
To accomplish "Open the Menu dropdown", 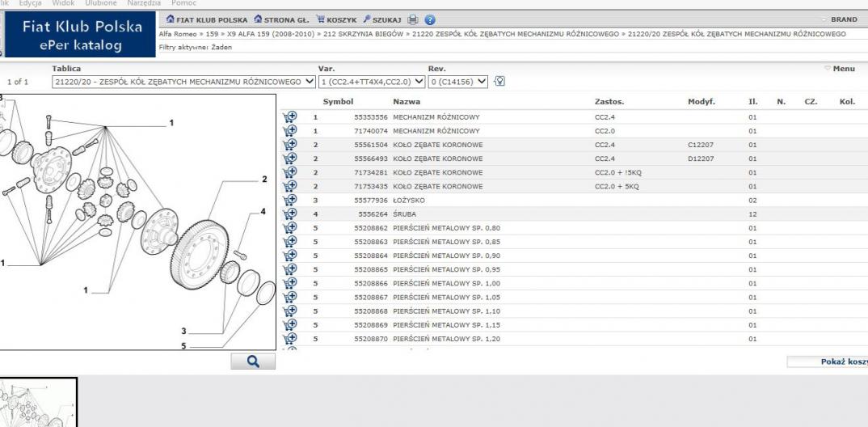I will point(840,69).
